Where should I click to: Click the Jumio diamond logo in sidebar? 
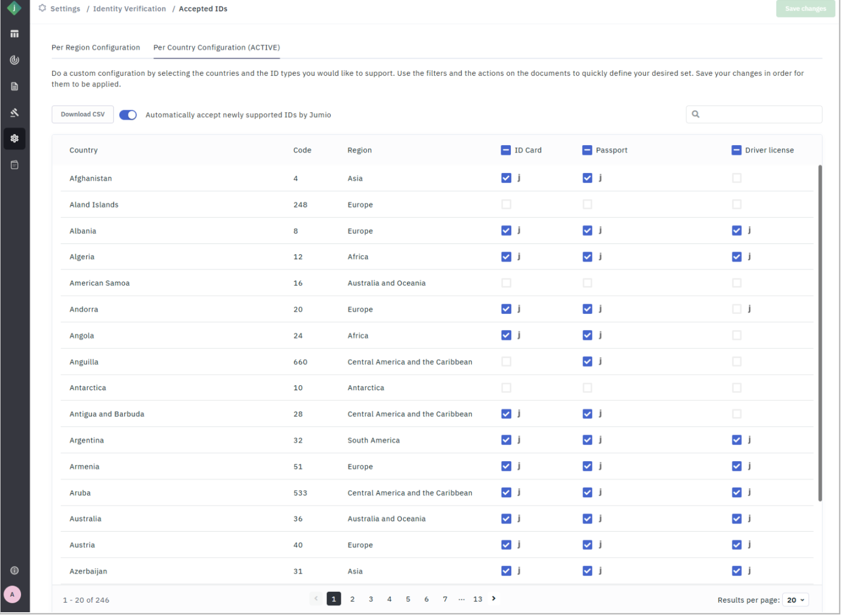[14, 8]
